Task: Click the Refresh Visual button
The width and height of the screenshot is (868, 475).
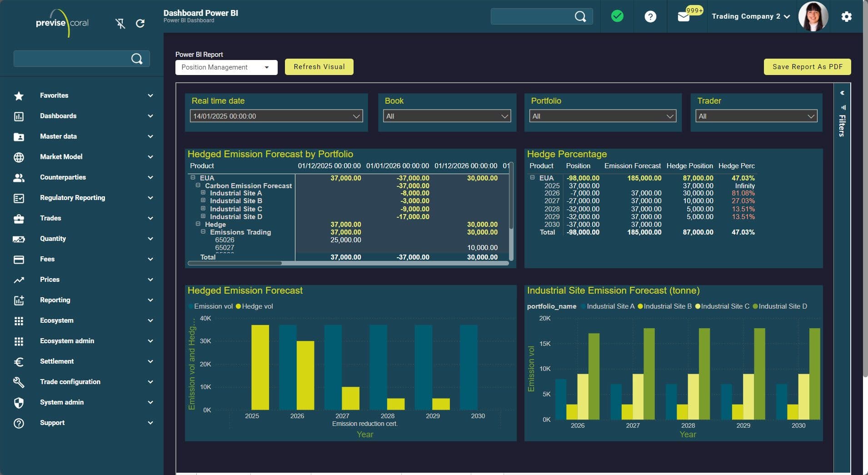Action: (319, 67)
